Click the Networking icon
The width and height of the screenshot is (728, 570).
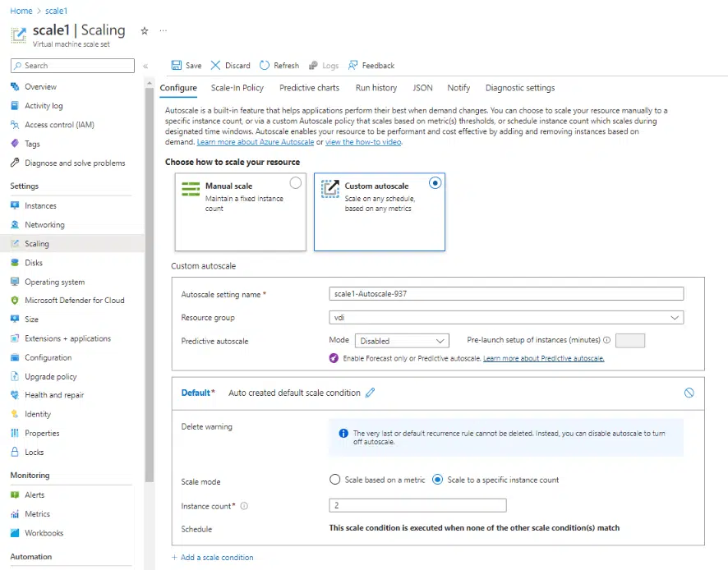pyautogui.click(x=15, y=224)
